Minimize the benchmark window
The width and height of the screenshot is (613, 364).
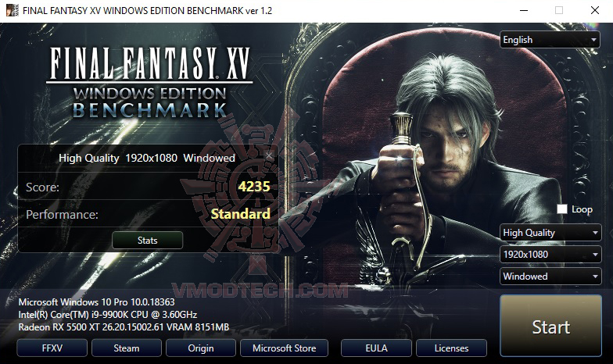coord(524,11)
